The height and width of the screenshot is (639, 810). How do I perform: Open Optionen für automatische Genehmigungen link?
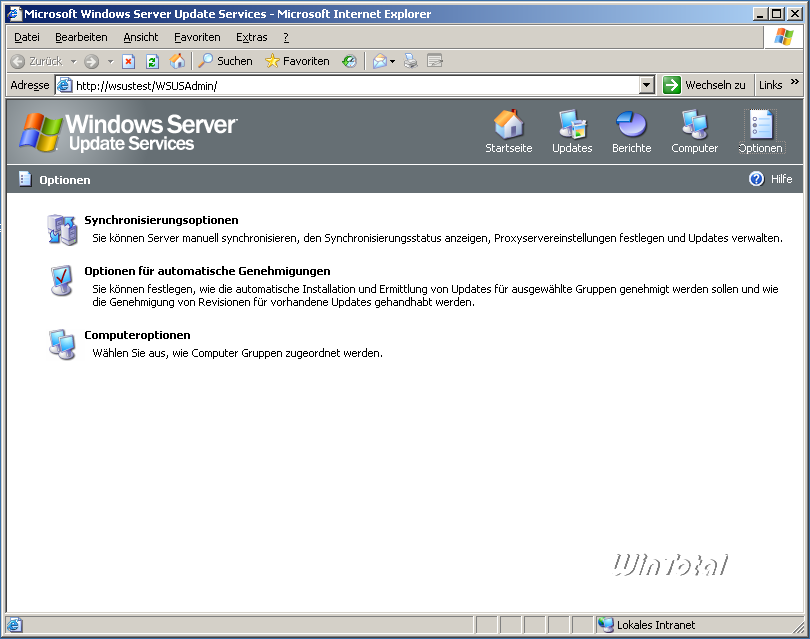[x=207, y=271]
